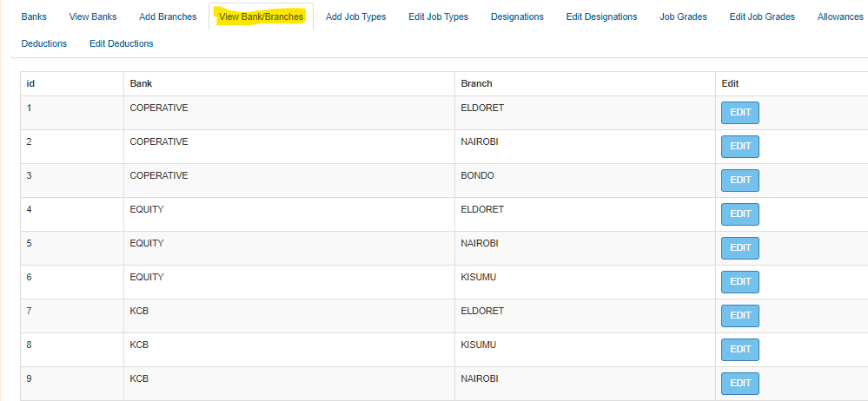Edit the COPERATIVE ELDORET branch row
The width and height of the screenshot is (868, 401).
pos(739,113)
